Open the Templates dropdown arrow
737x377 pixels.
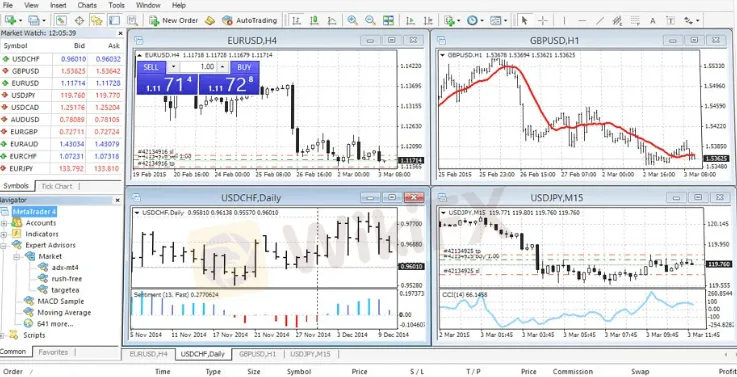506,21
